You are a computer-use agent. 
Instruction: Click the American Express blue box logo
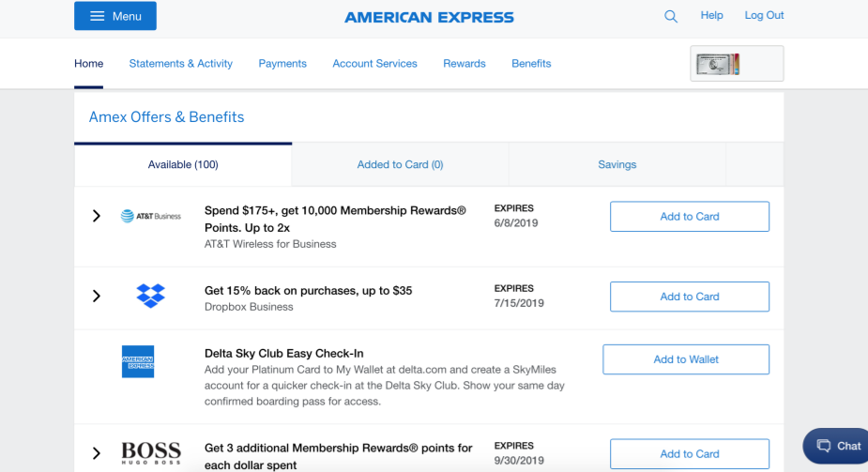tap(138, 361)
